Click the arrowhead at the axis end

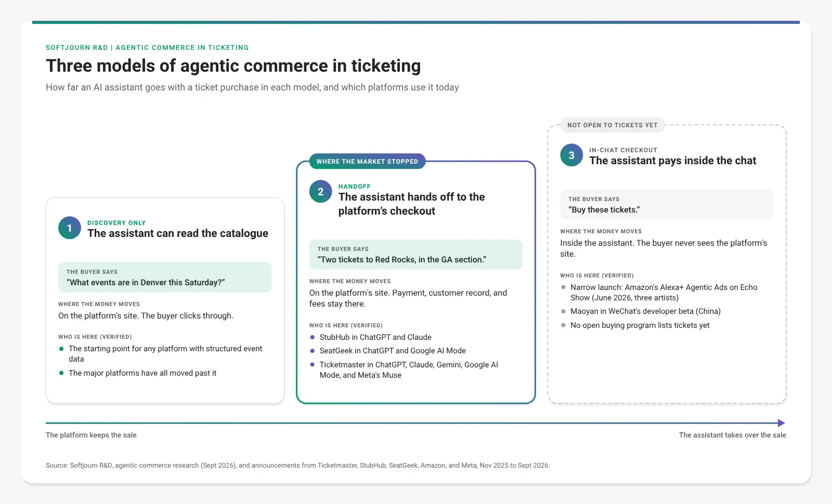tap(781, 423)
